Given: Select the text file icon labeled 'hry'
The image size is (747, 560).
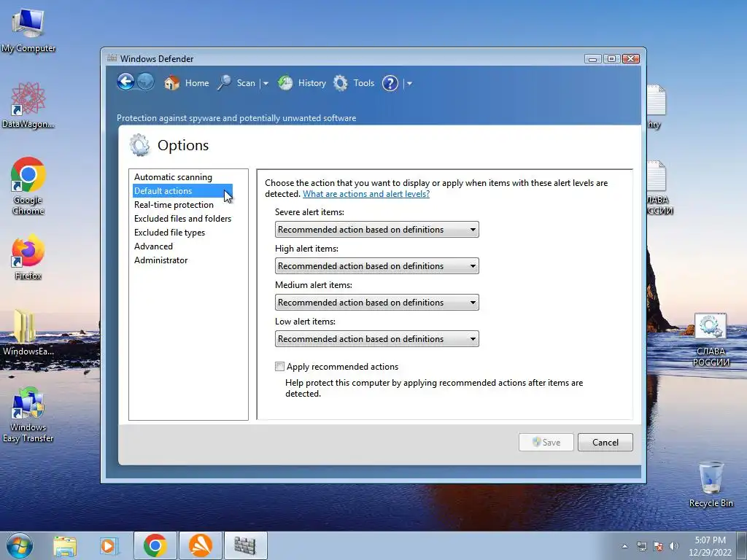Looking at the screenshot, I should 656,106.
